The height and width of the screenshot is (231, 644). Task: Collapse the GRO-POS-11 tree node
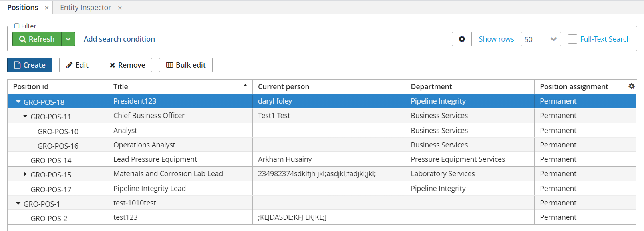tap(25, 116)
